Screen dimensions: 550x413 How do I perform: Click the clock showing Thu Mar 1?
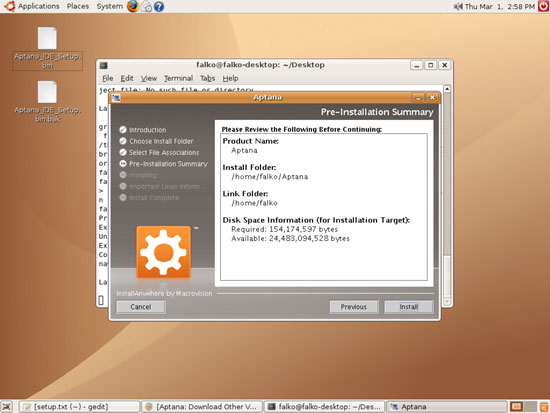pyautogui.click(x=499, y=6)
